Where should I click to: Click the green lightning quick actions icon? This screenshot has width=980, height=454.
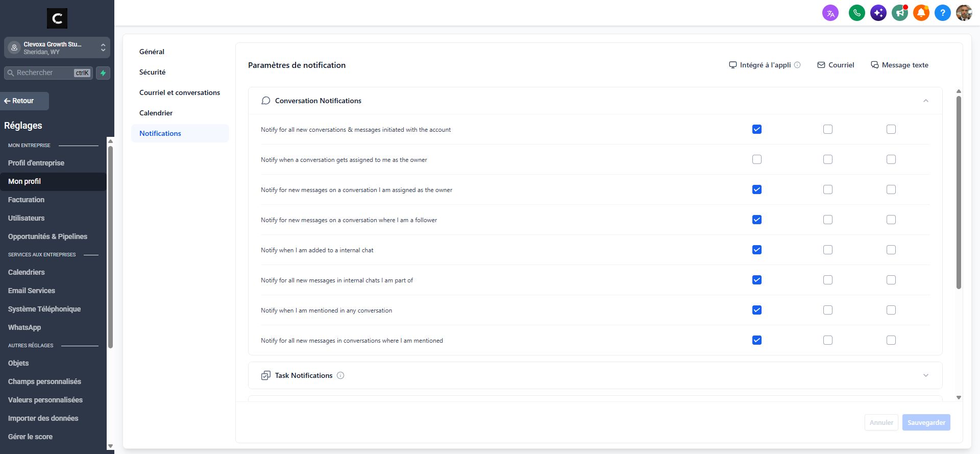(x=103, y=73)
